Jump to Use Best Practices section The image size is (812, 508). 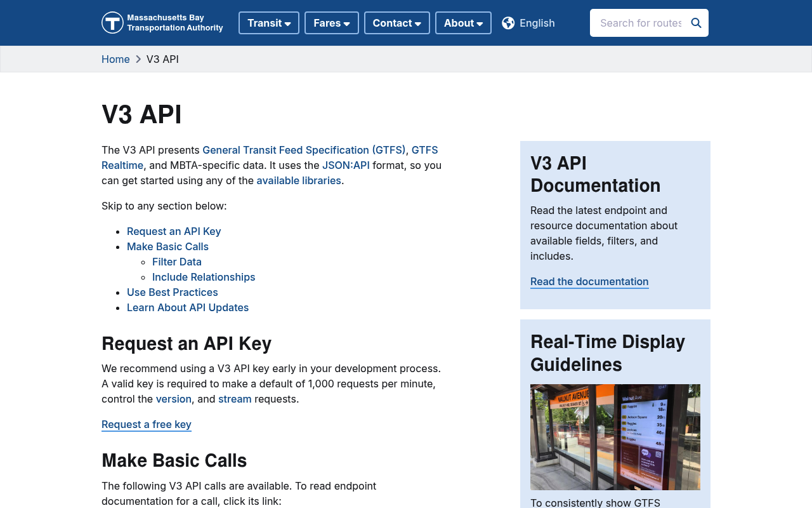(173, 292)
